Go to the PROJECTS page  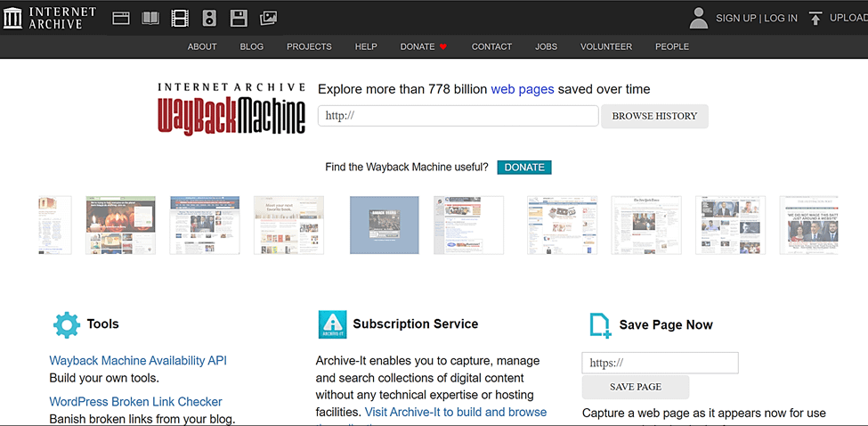[x=309, y=46]
